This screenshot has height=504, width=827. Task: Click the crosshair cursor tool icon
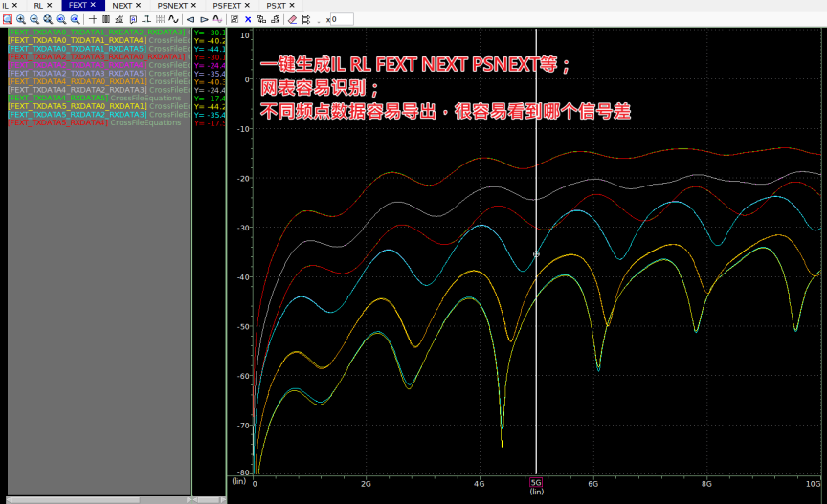tap(93, 19)
